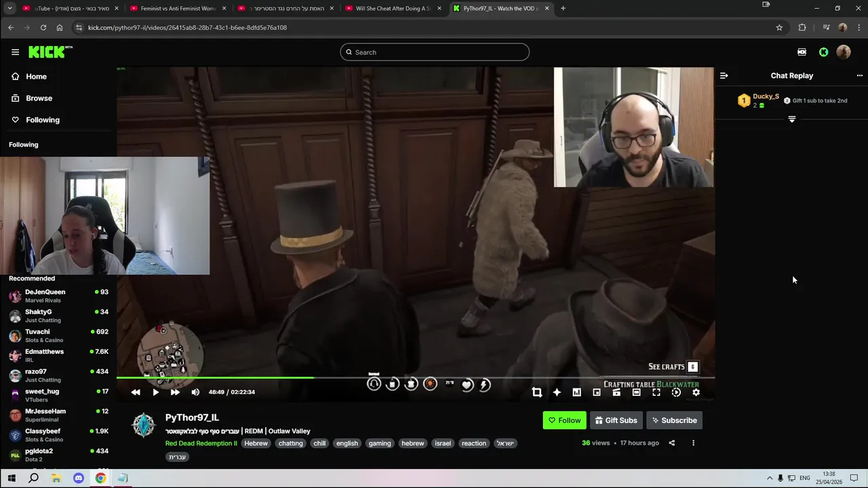868x488 pixels.
Task: Play the paused VOD
Action: 155,392
